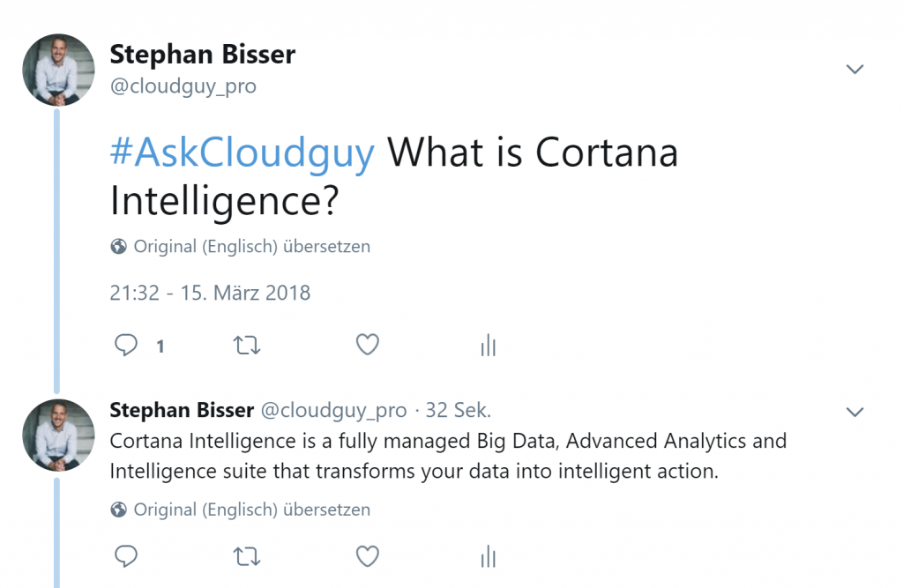Reply to the Cortana Intelligence question tweet
This screenshot has width=903, height=588.
point(127,346)
